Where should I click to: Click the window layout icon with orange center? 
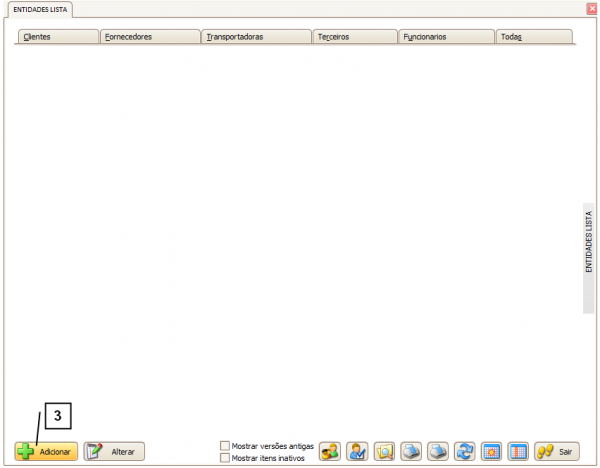click(x=491, y=452)
